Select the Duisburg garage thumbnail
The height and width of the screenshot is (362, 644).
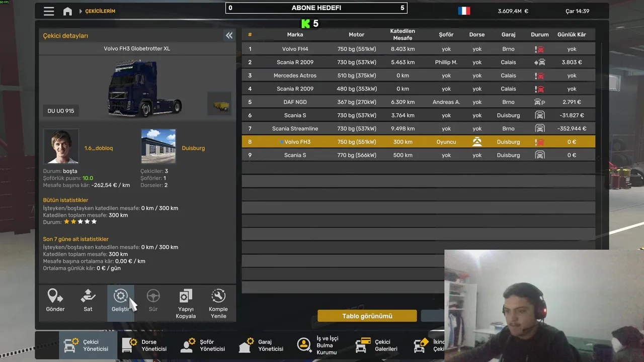point(158,146)
